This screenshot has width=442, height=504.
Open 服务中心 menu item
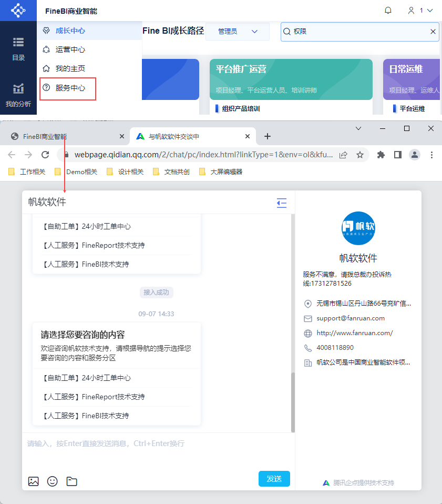(x=68, y=88)
